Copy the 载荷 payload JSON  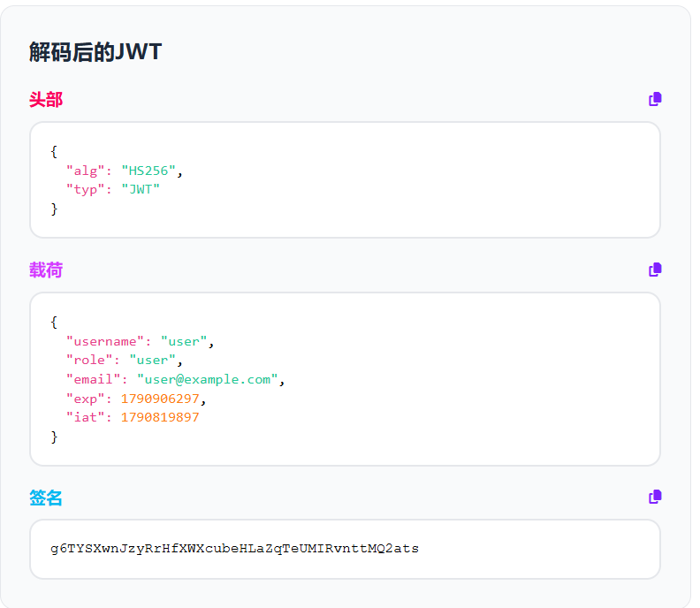[655, 270]
